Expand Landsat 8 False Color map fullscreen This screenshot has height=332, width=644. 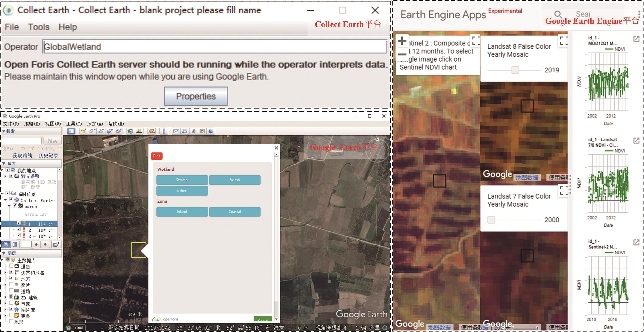coord(563,41)
